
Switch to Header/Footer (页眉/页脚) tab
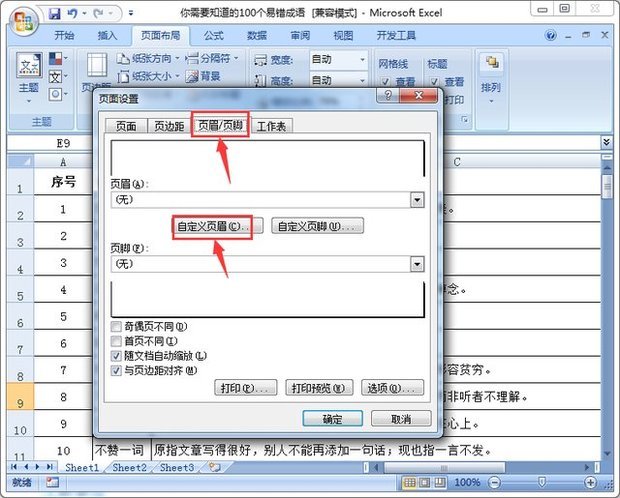(x=220, y=125)
